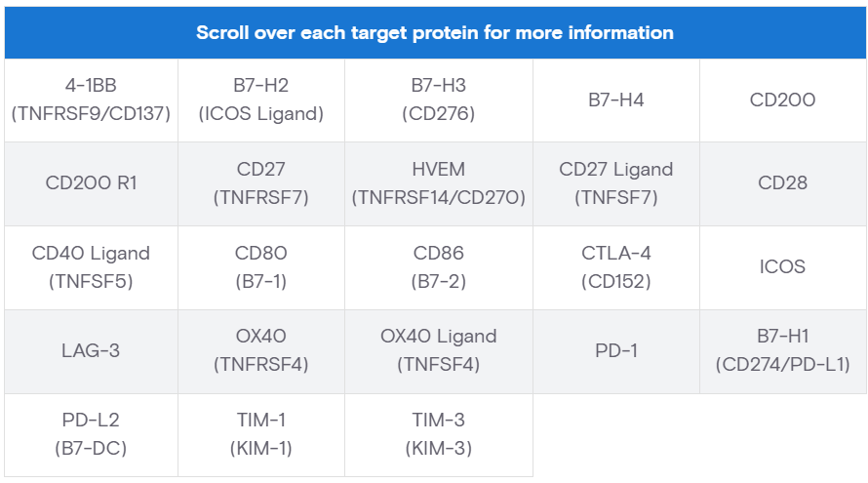Open B7-H1 (CD274/PD-L1) protein entry
This screenshot has width=868, height=483.
tap(782, 350)
